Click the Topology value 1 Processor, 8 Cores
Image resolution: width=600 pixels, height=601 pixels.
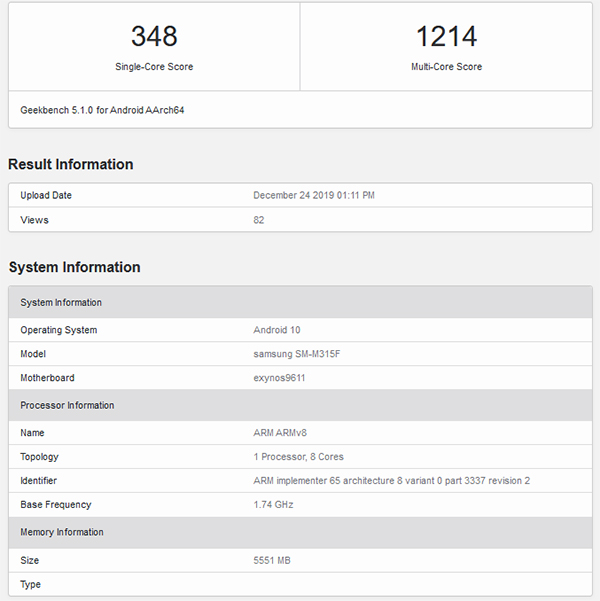(x=300, y=457)
